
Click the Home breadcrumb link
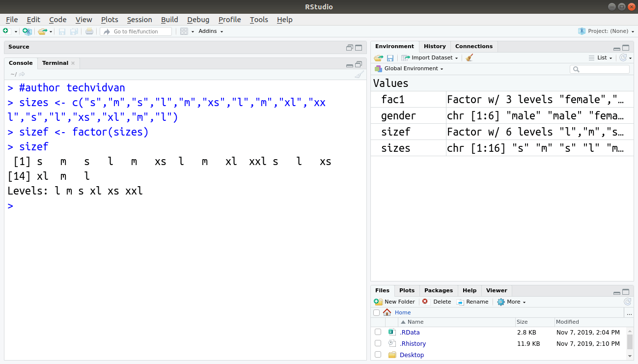(403, 312)
